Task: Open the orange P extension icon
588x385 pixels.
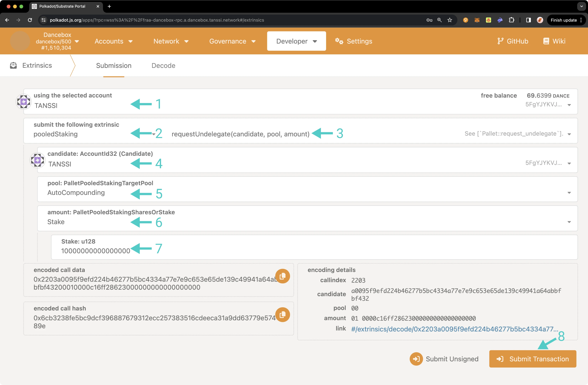Action: [x=465, y=20]
